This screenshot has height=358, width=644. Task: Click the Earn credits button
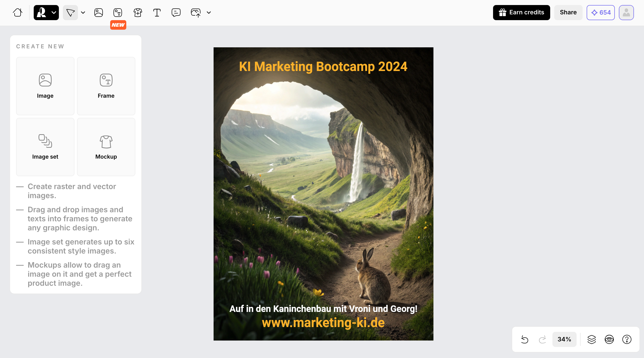tap(521, 12)
